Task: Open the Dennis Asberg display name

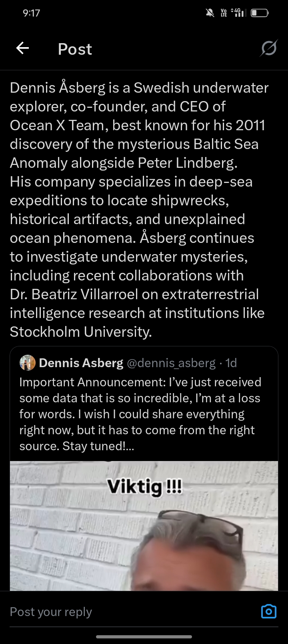Action: click(81, 363)
